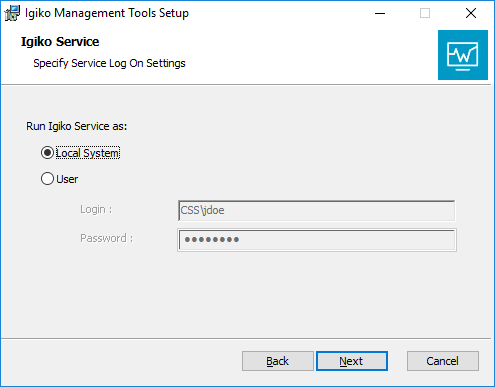Screen dimensions: 495x387
Task: Click the installer icon in the title bar
Action: click(x=12, y=13)
